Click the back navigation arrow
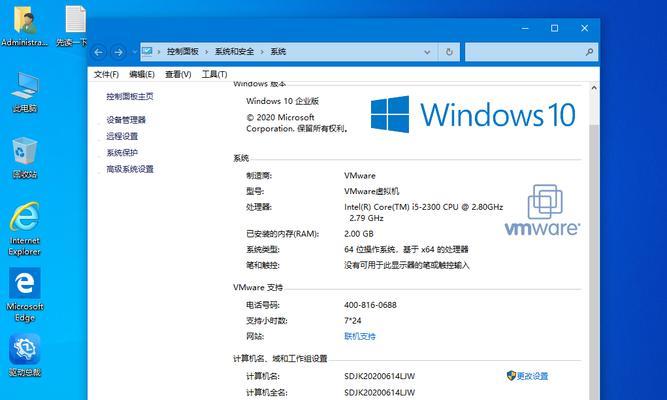This screenshot has width=667, height=400. tap(99, 52)
